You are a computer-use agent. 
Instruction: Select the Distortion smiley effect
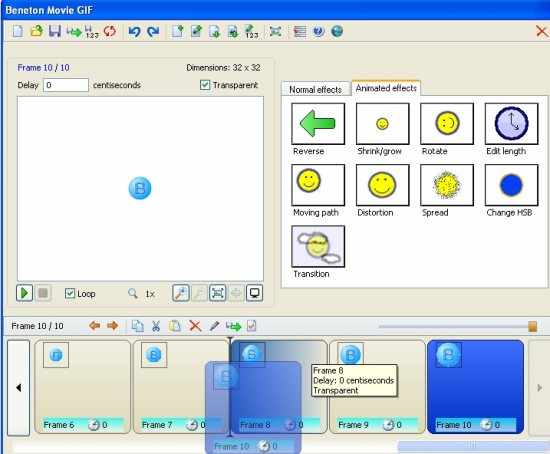pos(382,185)
